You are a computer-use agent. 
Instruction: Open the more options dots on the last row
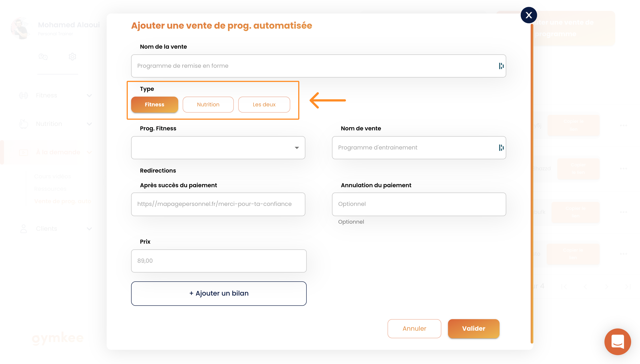623,254
